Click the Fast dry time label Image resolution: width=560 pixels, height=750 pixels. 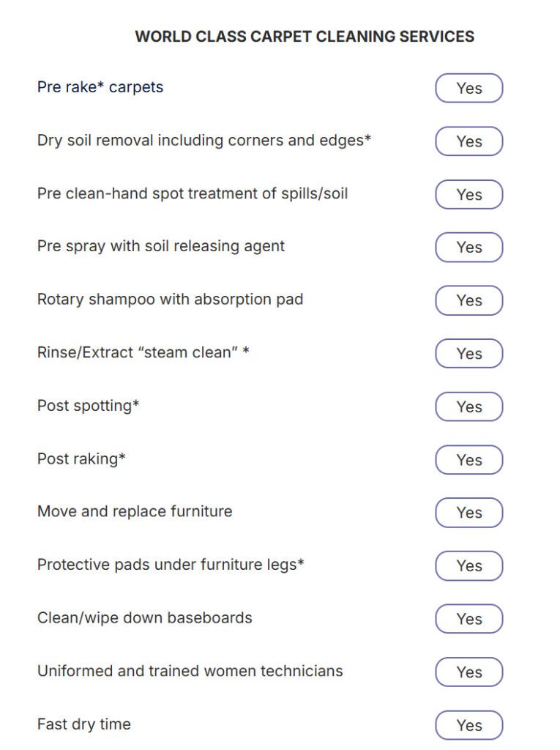tap(83, 724)
